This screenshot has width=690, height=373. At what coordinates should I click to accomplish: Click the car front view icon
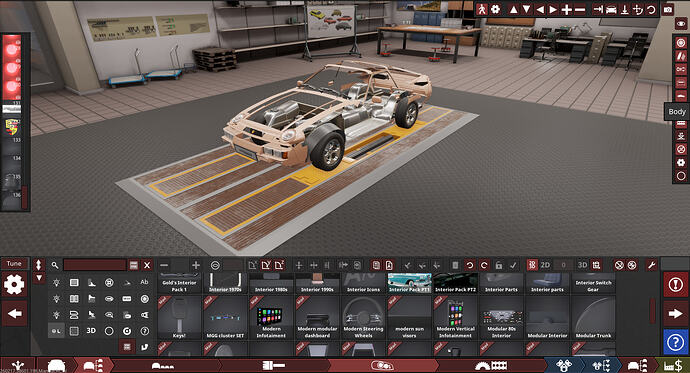(x=611, y=9)
